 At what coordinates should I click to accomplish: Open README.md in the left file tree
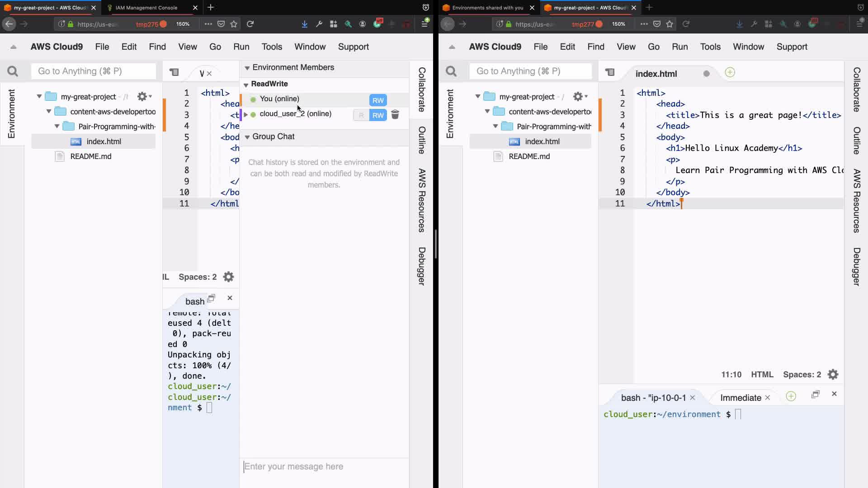(x=90, y=156)
